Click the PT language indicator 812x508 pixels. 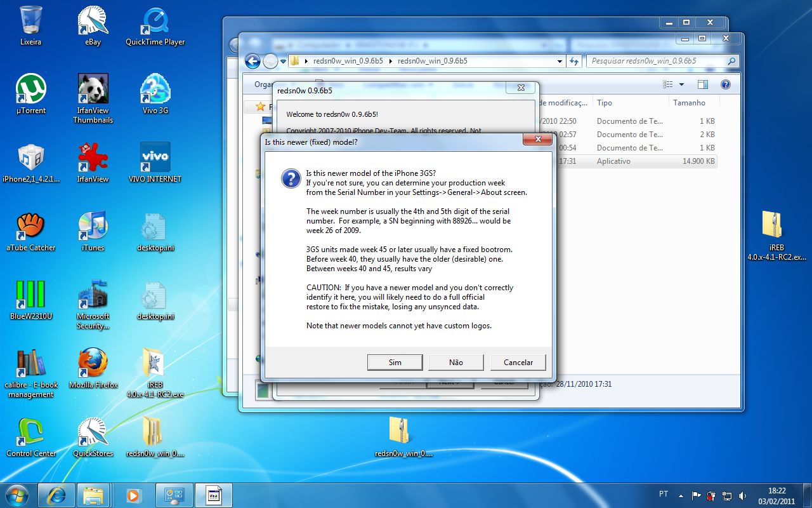[x=664, y=493]
